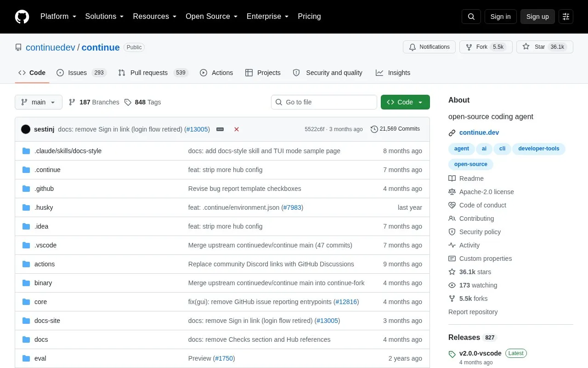Open the Insights tab

(x=393, y=73)
